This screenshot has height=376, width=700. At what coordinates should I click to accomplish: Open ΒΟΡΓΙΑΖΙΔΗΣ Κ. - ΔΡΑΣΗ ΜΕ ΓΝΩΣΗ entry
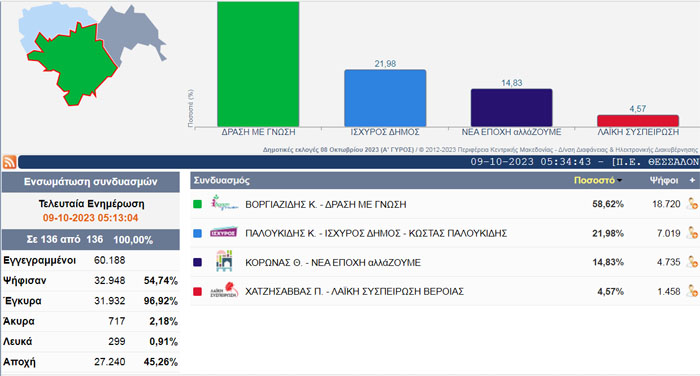326,205
